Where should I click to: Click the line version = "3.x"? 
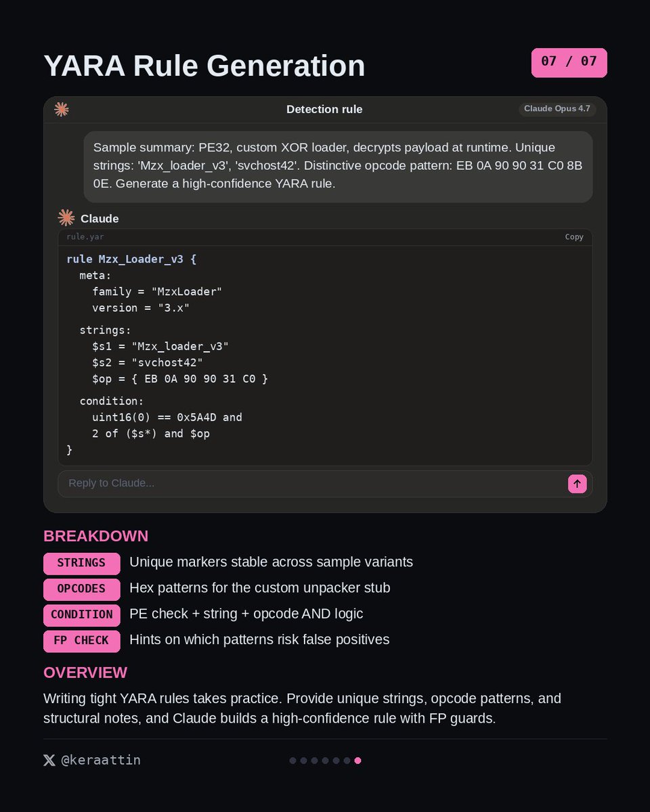coord(141,308)
